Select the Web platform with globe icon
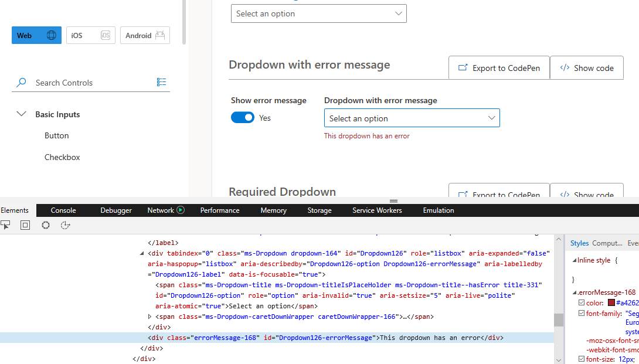This screenshot has width=639, height=364. point(36,35)
